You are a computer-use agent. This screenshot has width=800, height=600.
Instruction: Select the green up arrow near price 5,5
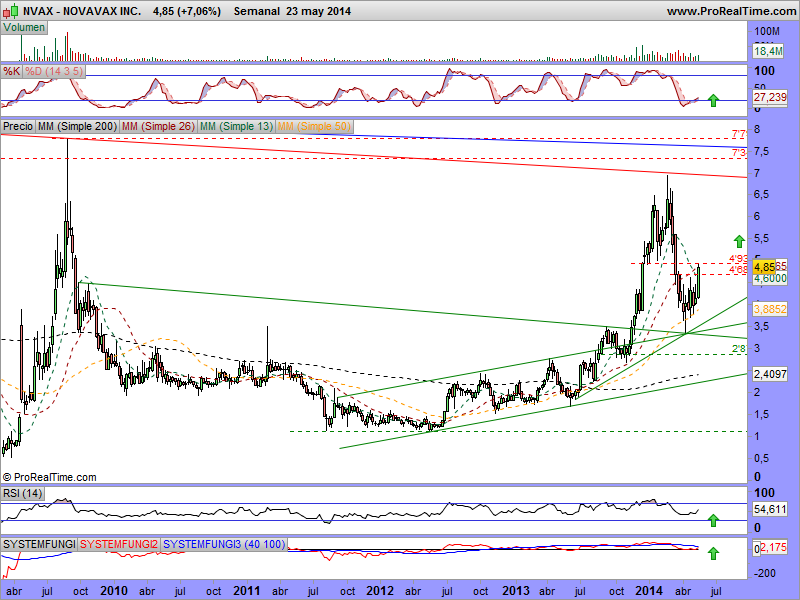click(739, 241)
